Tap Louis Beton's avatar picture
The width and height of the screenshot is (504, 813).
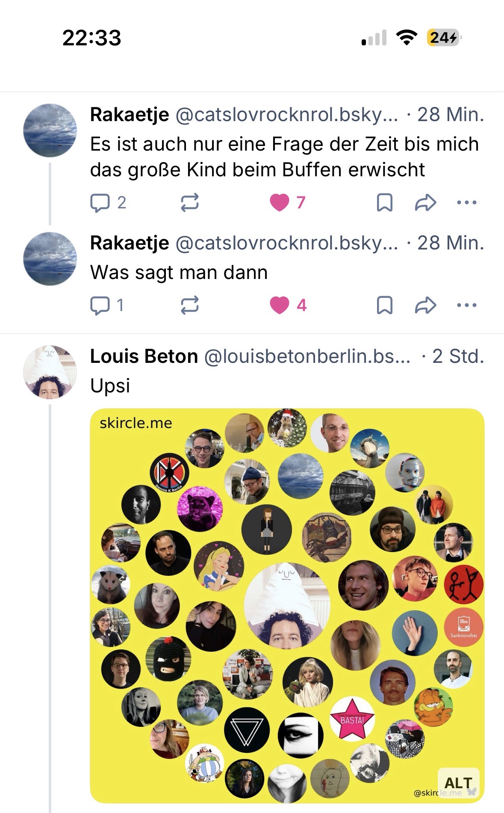(50, 372)
